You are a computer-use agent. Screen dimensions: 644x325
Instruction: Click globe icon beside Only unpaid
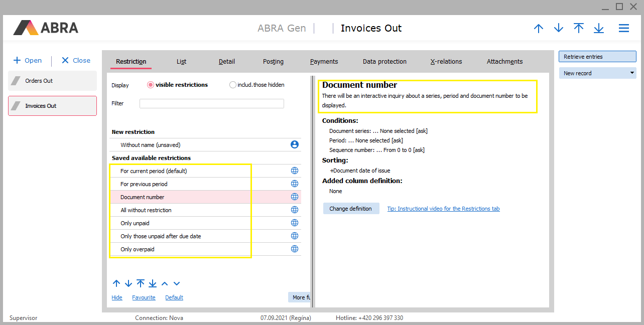point(295,223)
